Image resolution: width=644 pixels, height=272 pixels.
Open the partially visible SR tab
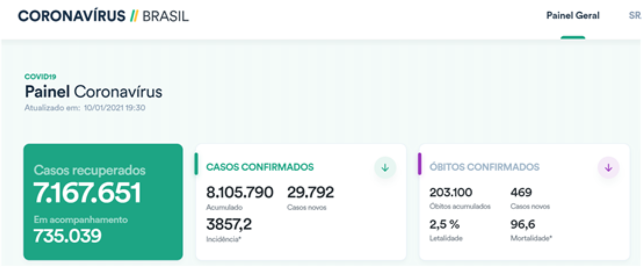pos(635,16)
